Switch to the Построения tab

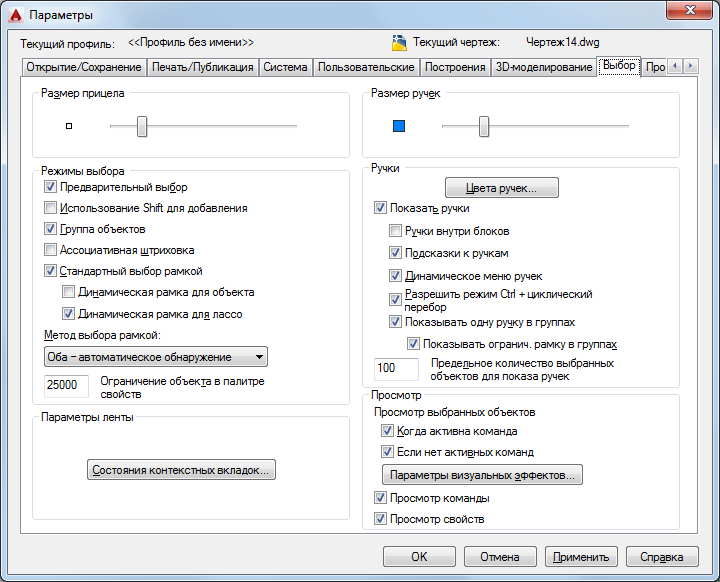click(455, 67)
